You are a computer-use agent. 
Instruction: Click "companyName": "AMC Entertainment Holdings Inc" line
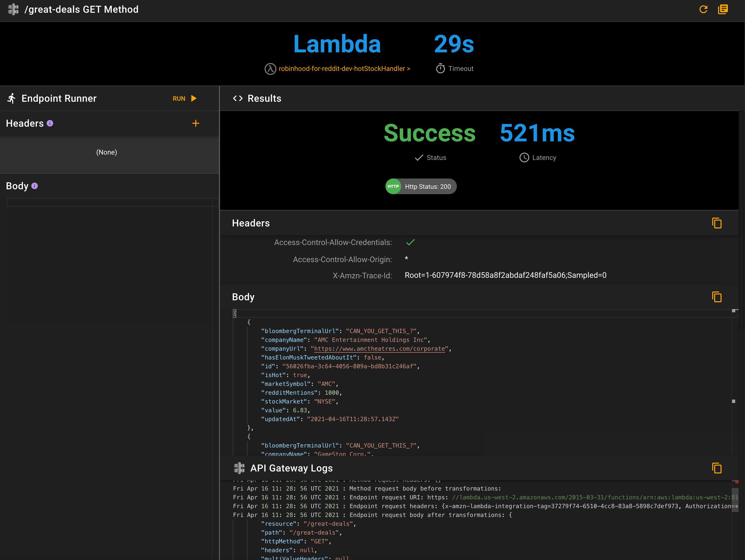coord(346,340)
